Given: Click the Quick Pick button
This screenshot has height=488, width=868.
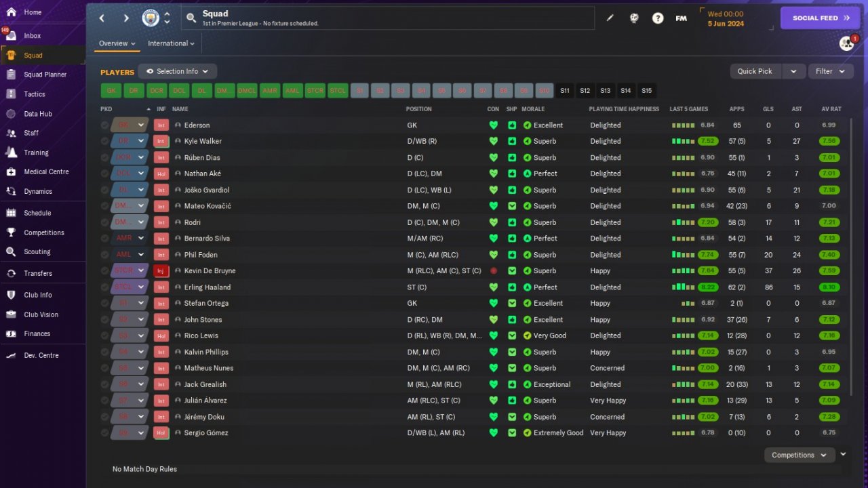Looking at the screenshot, I should pos(755,71).
